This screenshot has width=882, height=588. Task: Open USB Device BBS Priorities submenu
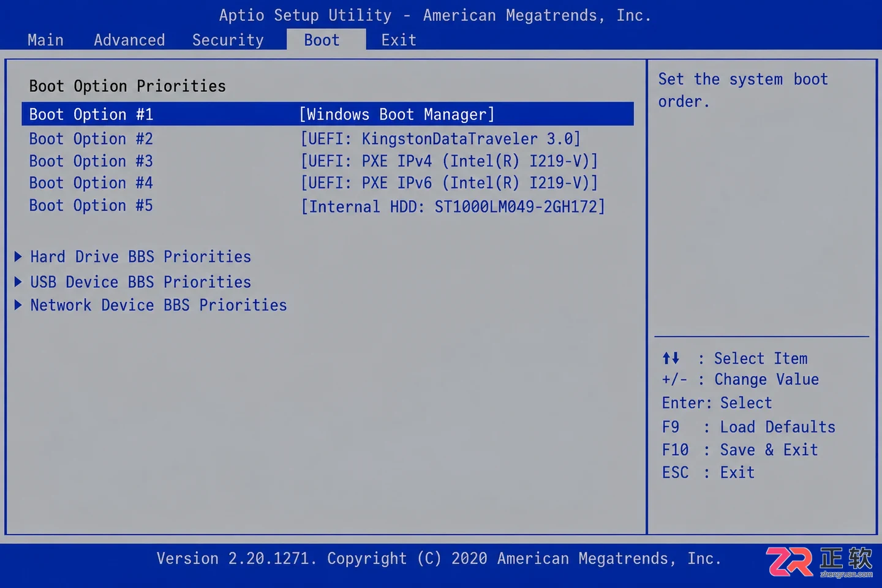pos(141,282)
